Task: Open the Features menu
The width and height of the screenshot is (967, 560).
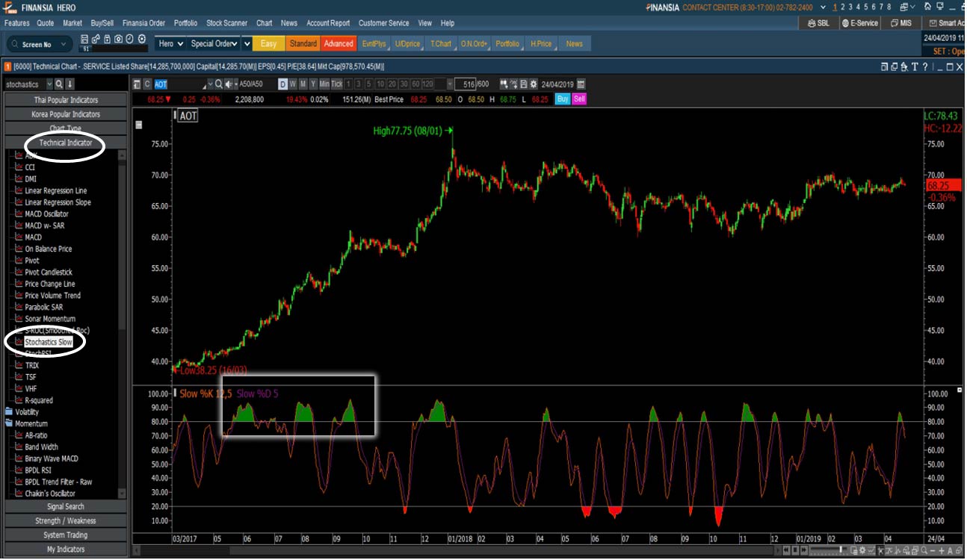Action: [16, 23]
